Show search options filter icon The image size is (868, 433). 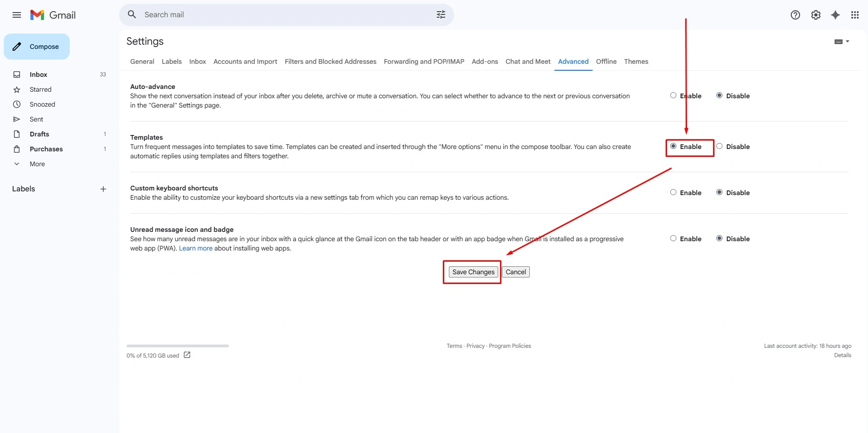(441, 14)
